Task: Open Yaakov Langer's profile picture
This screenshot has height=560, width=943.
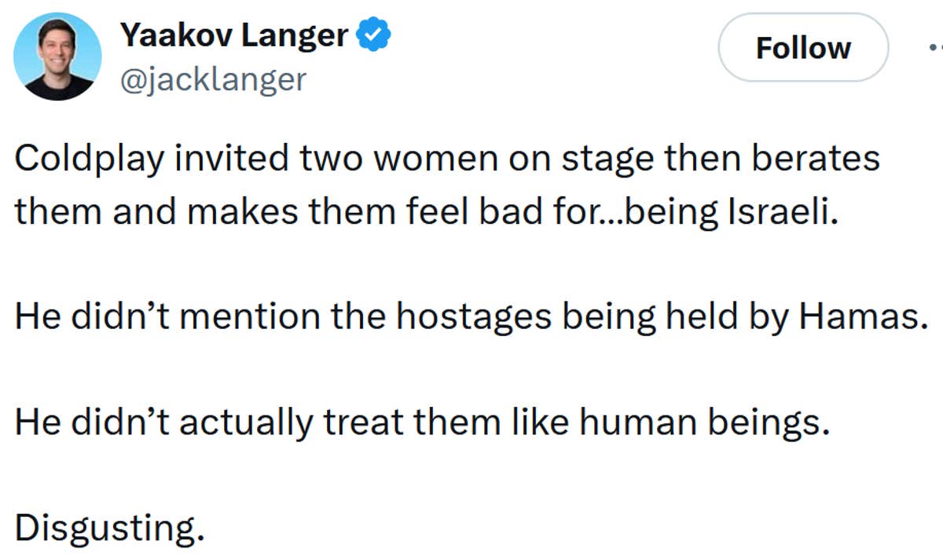Action: pyautogui.click(x=58, y=57)
